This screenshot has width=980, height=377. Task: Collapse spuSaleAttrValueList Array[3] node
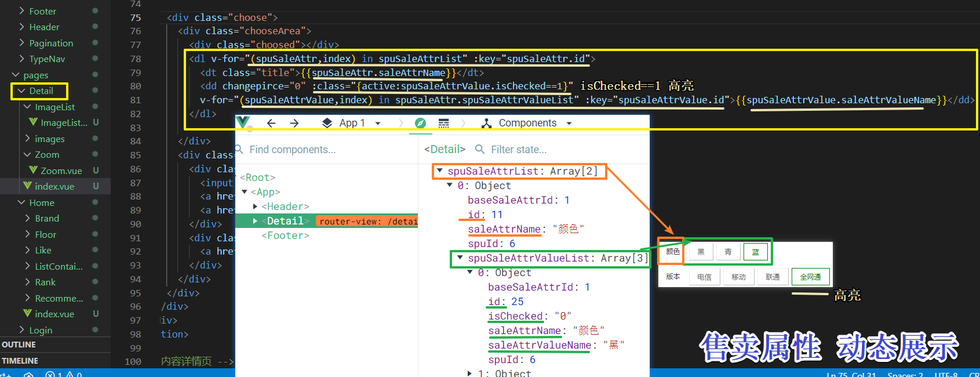pyautogui.click(x=460, y=258)
